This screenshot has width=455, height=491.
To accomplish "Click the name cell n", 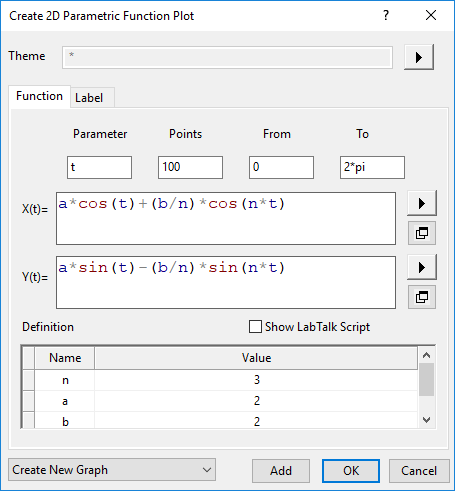I will coord(65,380).
